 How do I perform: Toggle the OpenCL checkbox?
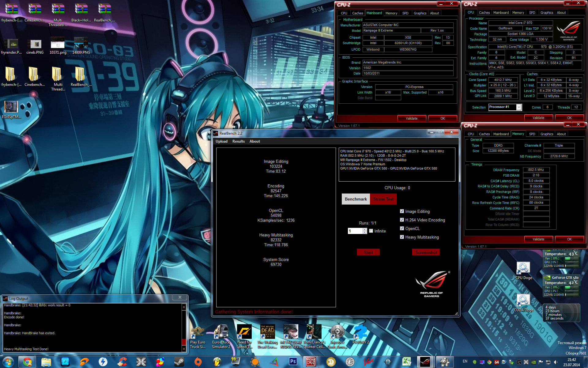point(402,228)
